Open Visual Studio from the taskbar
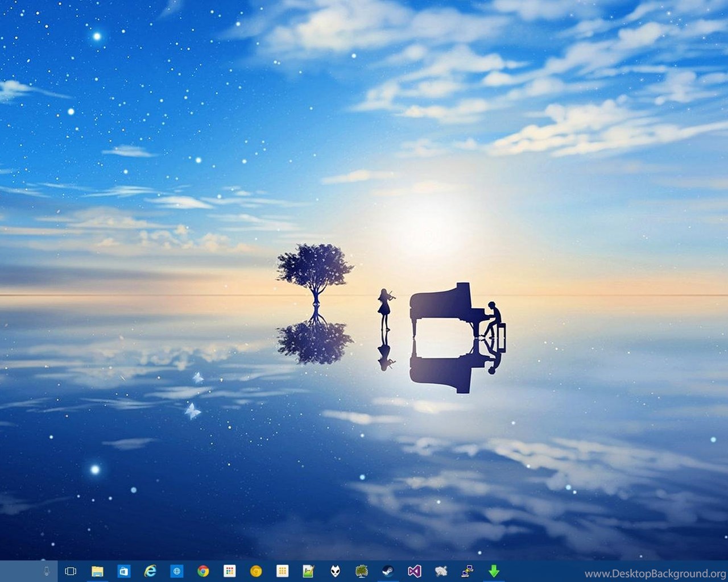This screenshot has height=582, width=728. click(x=415, y=571)
